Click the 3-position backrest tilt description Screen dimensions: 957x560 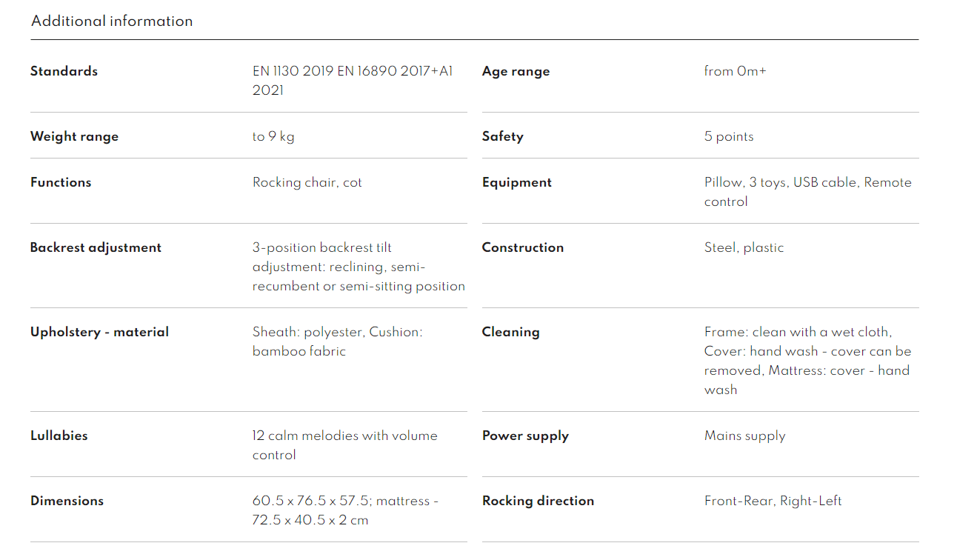tap(359, 267)
